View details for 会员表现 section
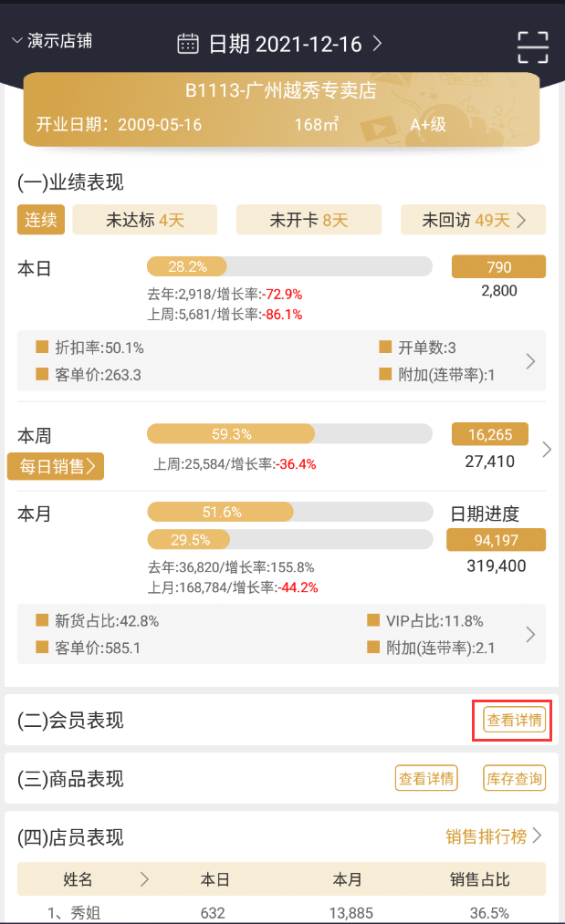Screen dimensions: 565x924 [x=515, y=721]
